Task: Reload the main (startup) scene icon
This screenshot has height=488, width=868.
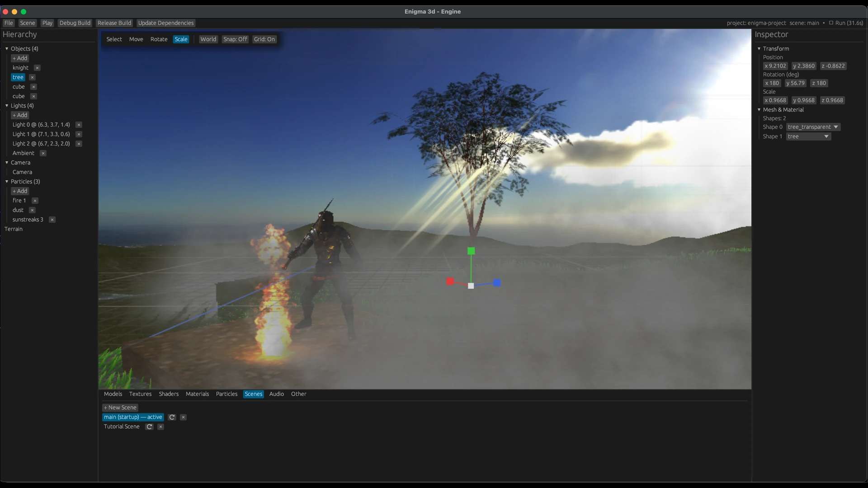Action: 172,417
